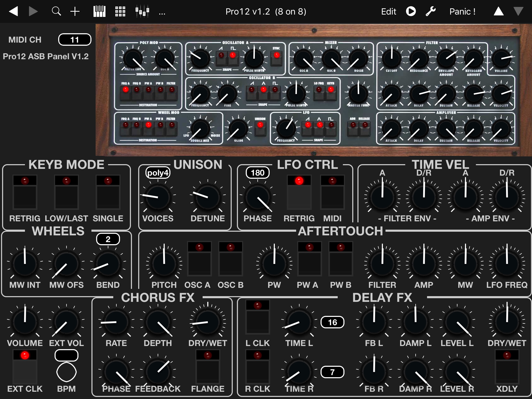Image resolution: width=532 pixels, height=399 pixels.
Task: Adjust the UNISON DETUNE knob
Action: click(208, 197)
